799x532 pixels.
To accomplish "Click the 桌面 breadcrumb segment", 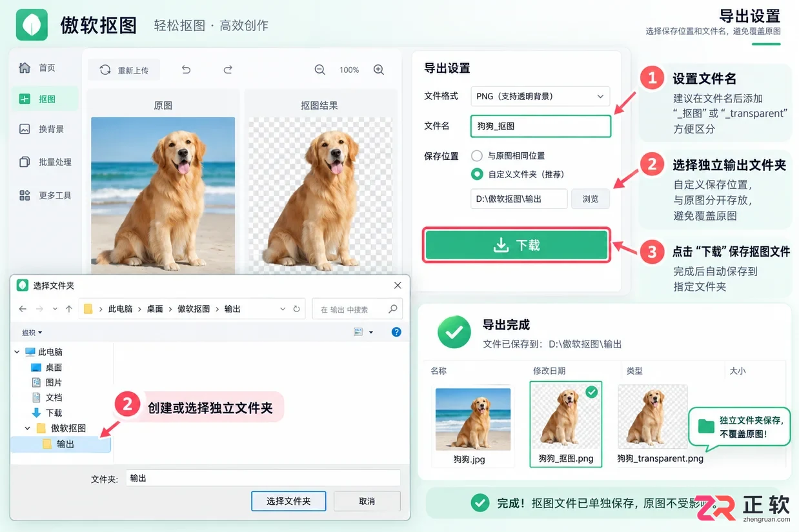I will (x=155, y=309).
